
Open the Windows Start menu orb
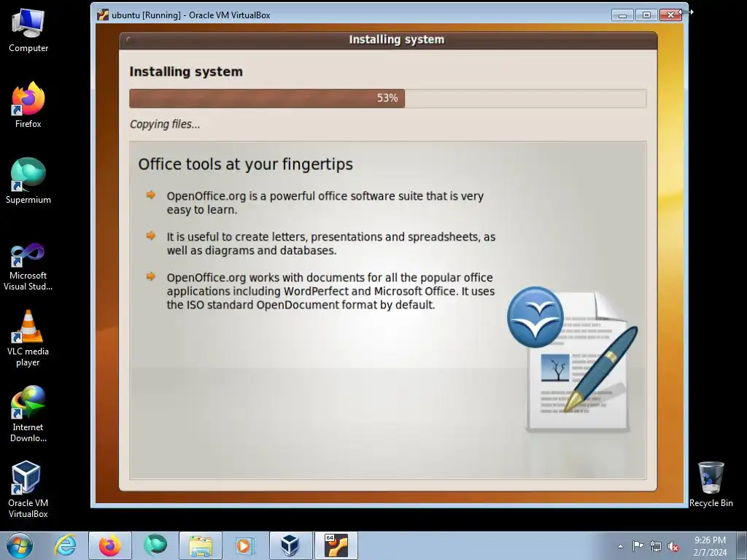click(20, 545)
